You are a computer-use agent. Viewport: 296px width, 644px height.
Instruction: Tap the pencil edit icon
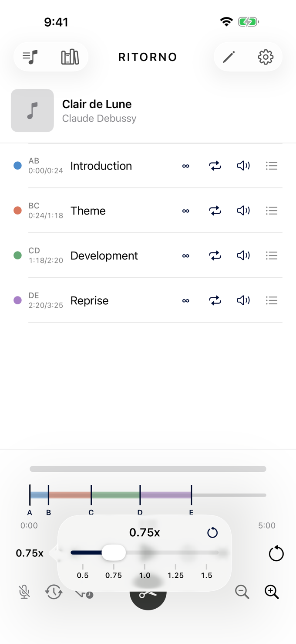click(x=229, y=57)
